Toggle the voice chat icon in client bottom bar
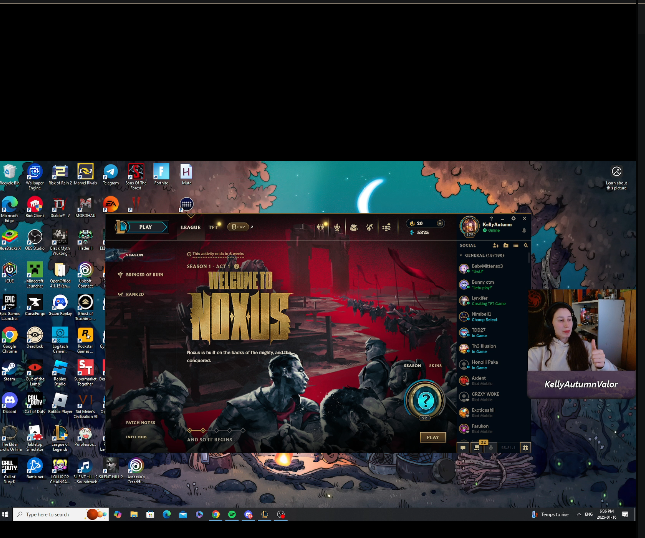Screen dimensions: 645x538 tap(491, 448)
